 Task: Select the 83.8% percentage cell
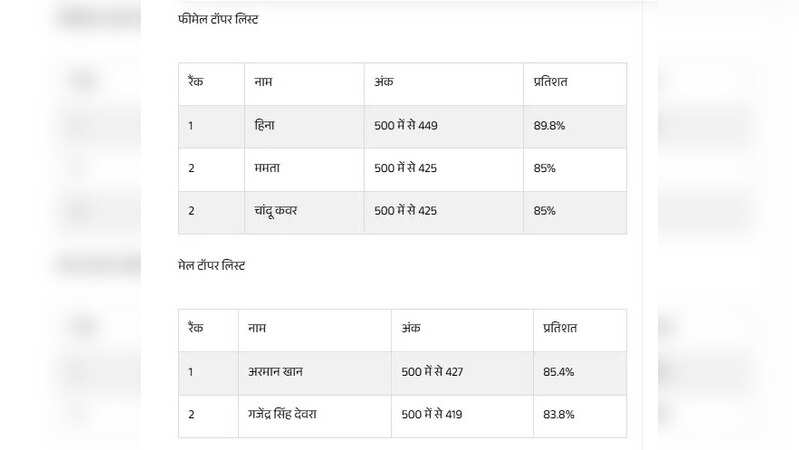click(x=558, y=414)
